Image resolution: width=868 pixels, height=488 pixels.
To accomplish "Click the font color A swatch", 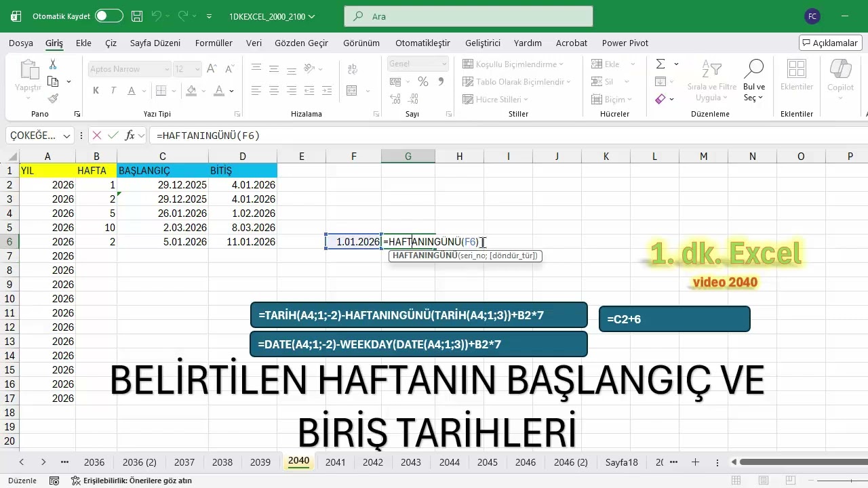I will pos(219,90).
